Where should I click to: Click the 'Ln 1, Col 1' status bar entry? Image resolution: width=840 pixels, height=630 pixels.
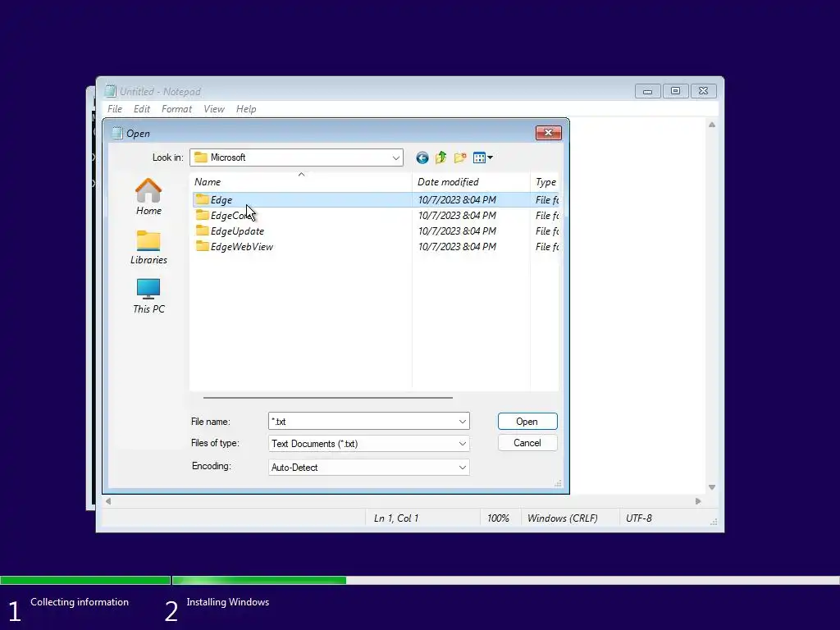click(396, 518)
